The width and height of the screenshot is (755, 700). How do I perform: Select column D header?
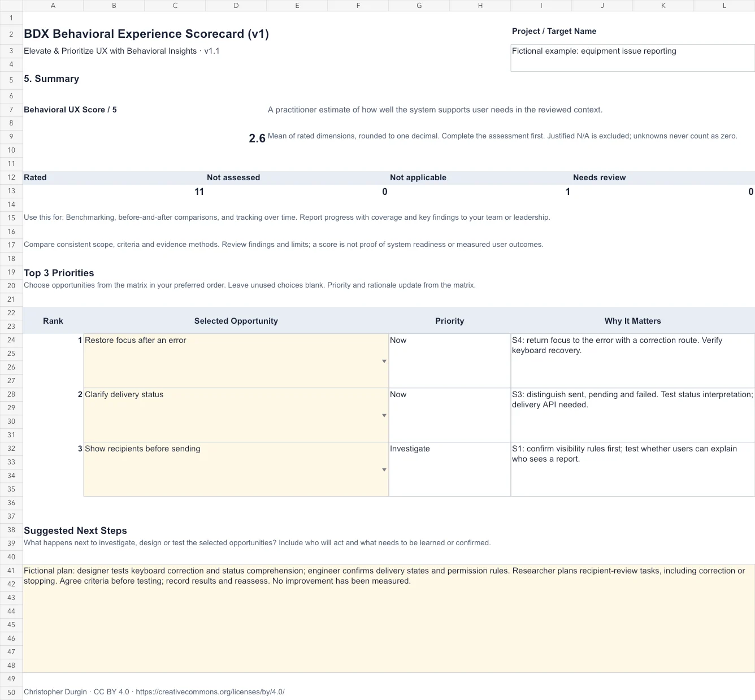(236, 6)
